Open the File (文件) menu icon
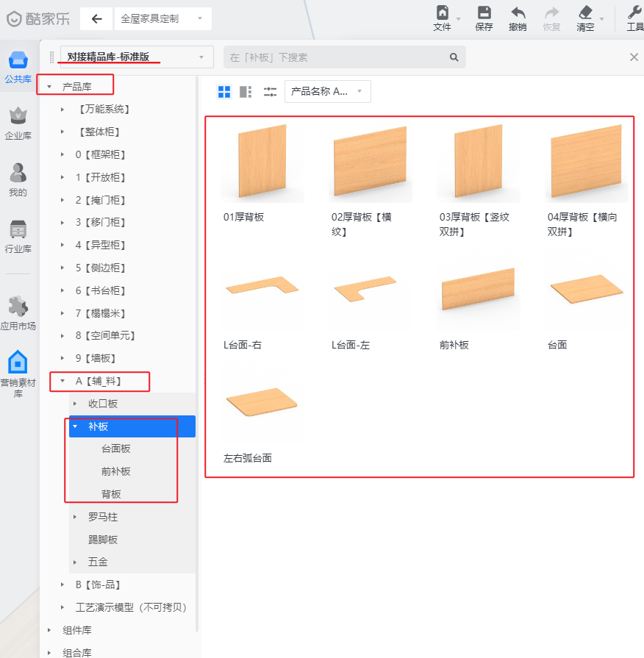Image resolution: width=644 pixels, height=658 pixels. click(x=443, y=13)
